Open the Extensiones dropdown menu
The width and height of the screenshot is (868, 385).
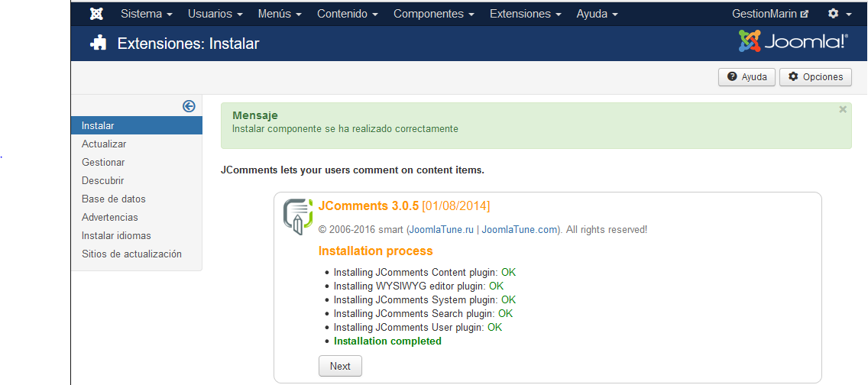(x=525, y=14)
